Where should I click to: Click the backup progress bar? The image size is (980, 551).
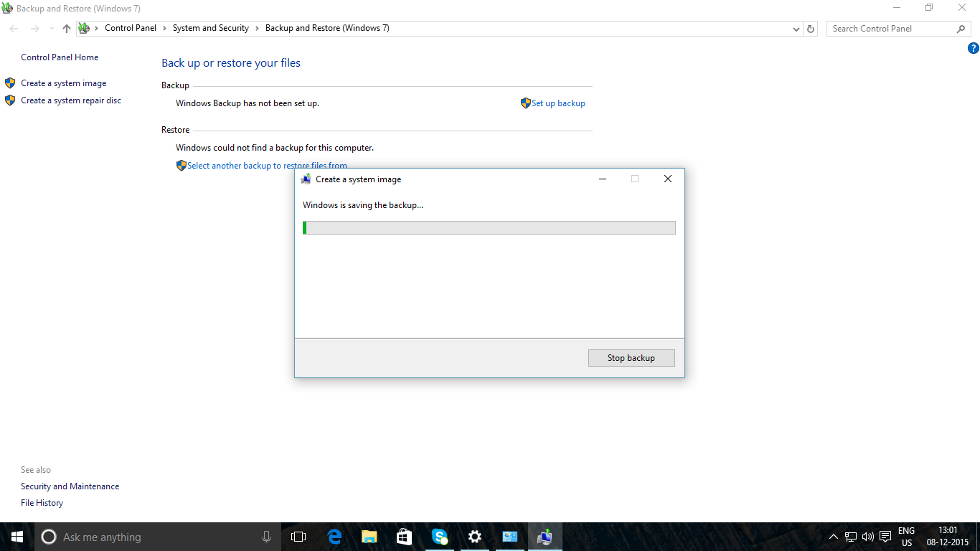(489, 228)
